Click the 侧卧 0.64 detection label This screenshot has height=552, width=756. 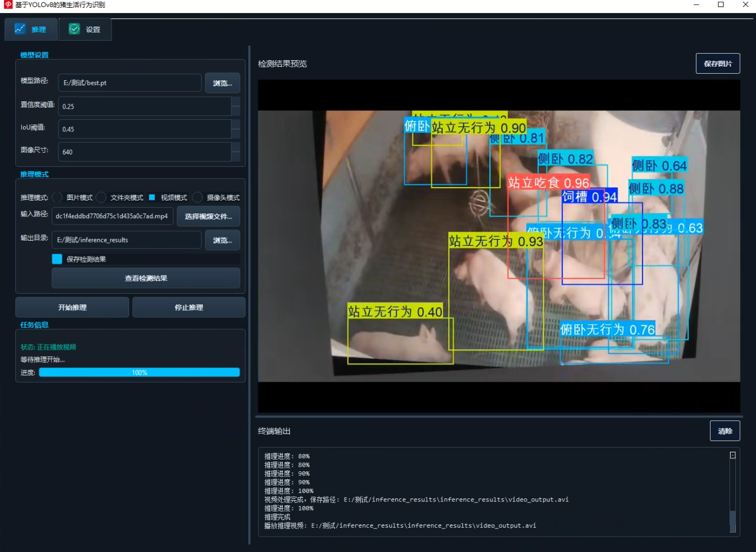click(x=659, y=165)
